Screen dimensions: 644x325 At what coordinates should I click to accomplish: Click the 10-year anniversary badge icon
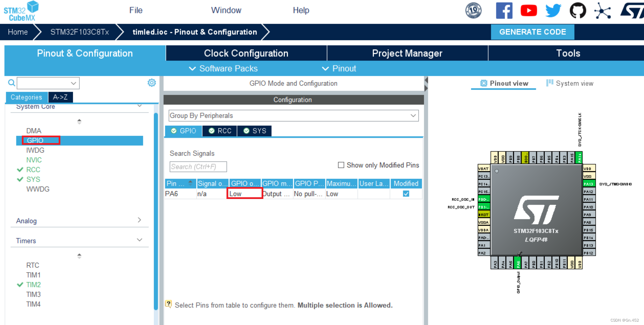[473, 10]
